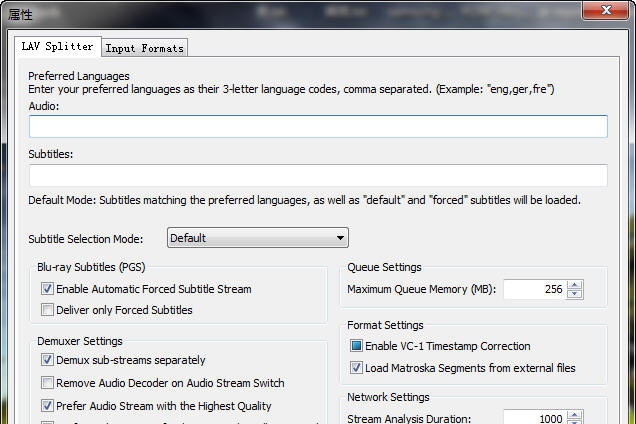Click the properties dialog title bar

pyautogui.click(x=300, y=14)
